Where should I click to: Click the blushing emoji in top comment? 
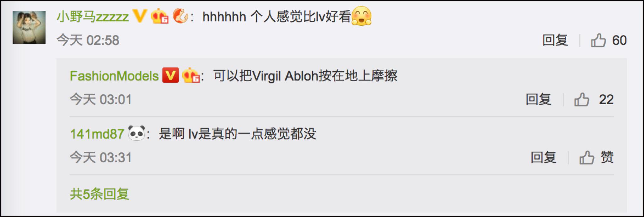coord(361,16)
